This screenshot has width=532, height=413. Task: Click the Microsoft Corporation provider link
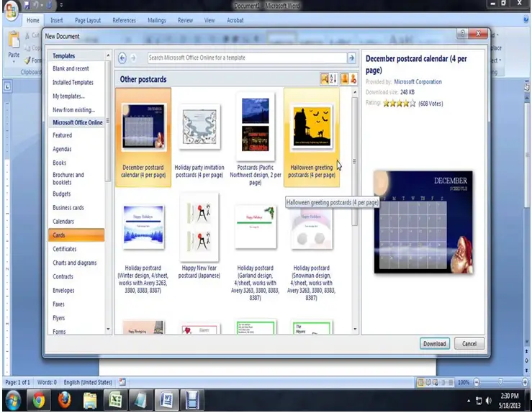click(418, 82)
